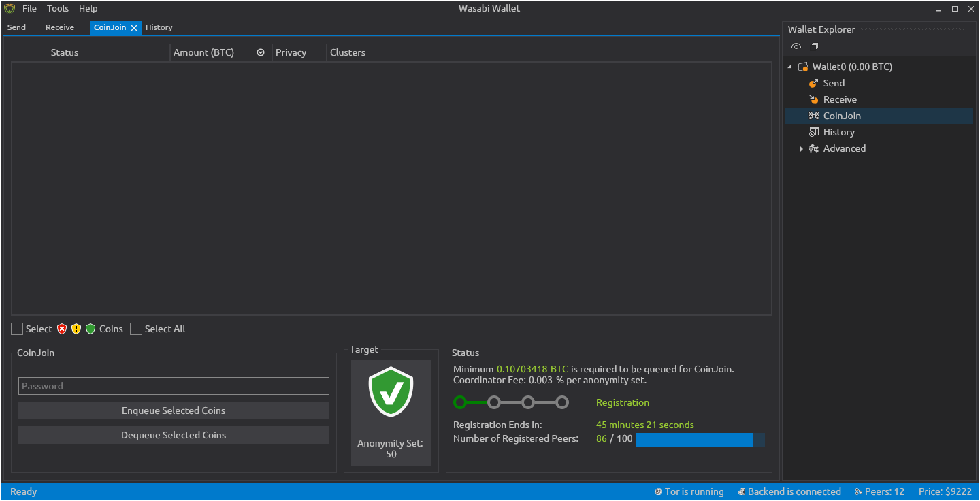Image resolution: width=980 pixels, height=501 pixels.
Task: Click the Tor is running status icon
Action: [659, 491]
